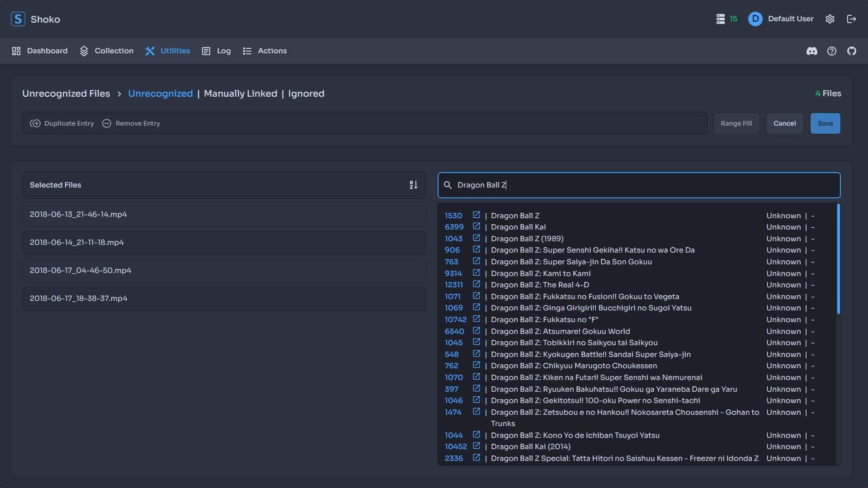Viewport: 868px width, 488px height.
Task: Open the help question mark icon
Action: [x=832, y=51]
